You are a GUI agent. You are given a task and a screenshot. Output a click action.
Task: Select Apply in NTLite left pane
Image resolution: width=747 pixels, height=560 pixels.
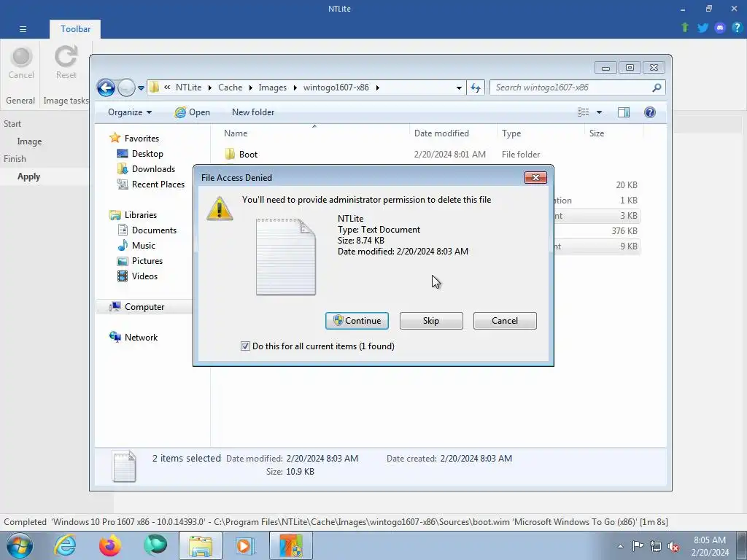click(x=28, y=176)
